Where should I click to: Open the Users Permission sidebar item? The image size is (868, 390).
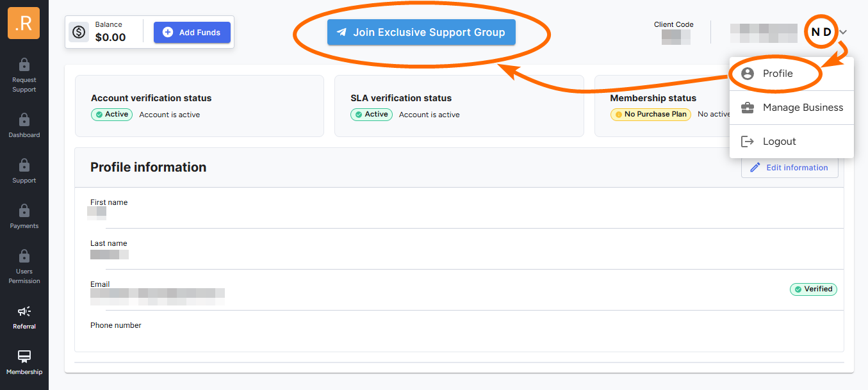pos(24,266)
